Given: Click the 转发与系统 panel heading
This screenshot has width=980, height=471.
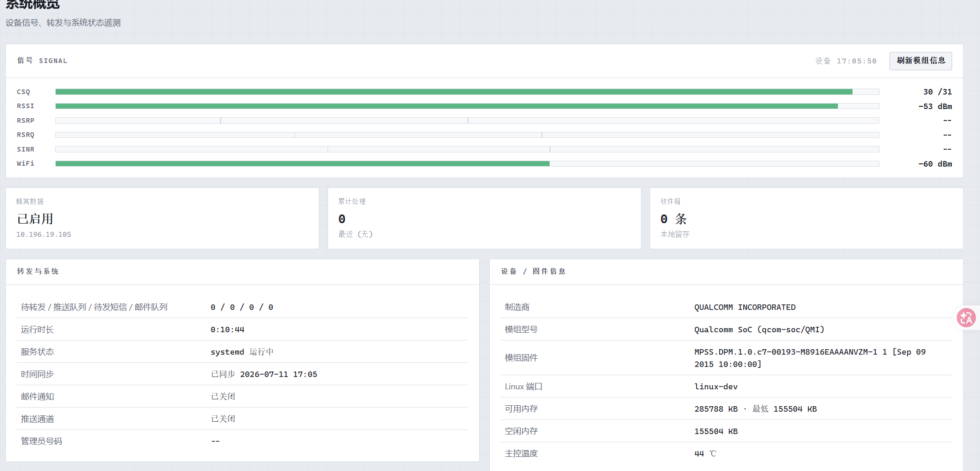Looking at the screenshot, I should (38, 271).
